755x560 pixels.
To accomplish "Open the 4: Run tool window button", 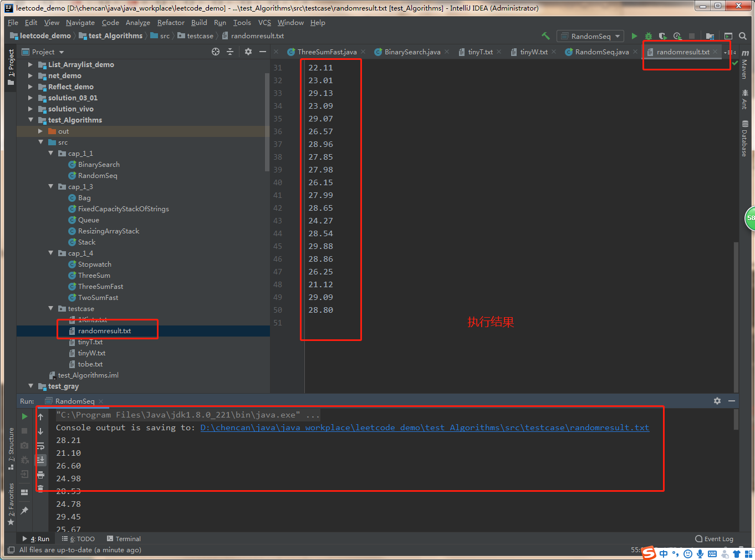I will click(37, 539).
